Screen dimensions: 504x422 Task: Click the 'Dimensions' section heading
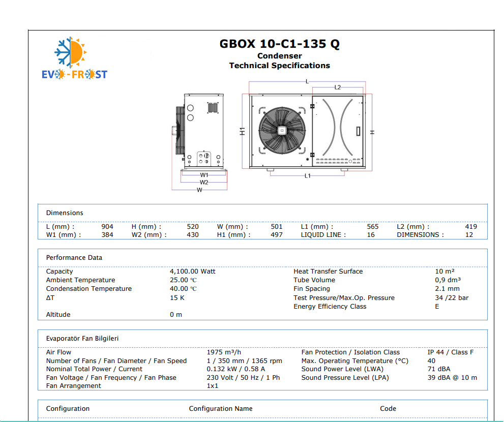(65, 213)
